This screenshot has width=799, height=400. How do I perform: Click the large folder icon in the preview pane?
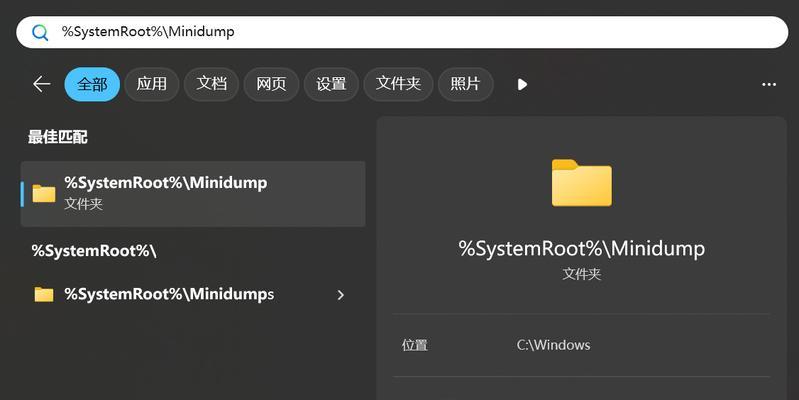coord(581,183)
